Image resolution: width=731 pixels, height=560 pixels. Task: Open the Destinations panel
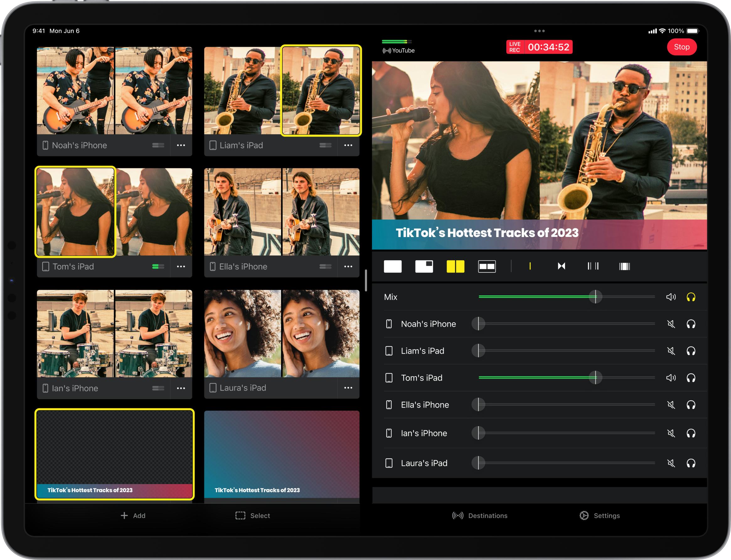[480, 515]
